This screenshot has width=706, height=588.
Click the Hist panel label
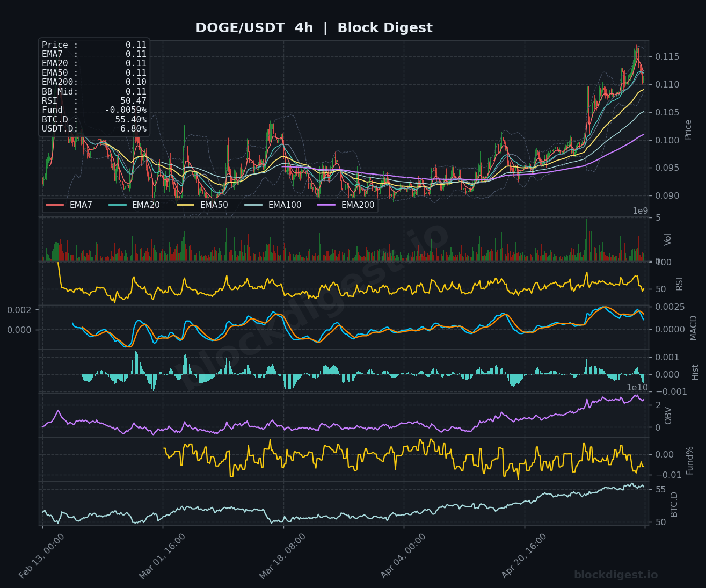pos(695,372)
